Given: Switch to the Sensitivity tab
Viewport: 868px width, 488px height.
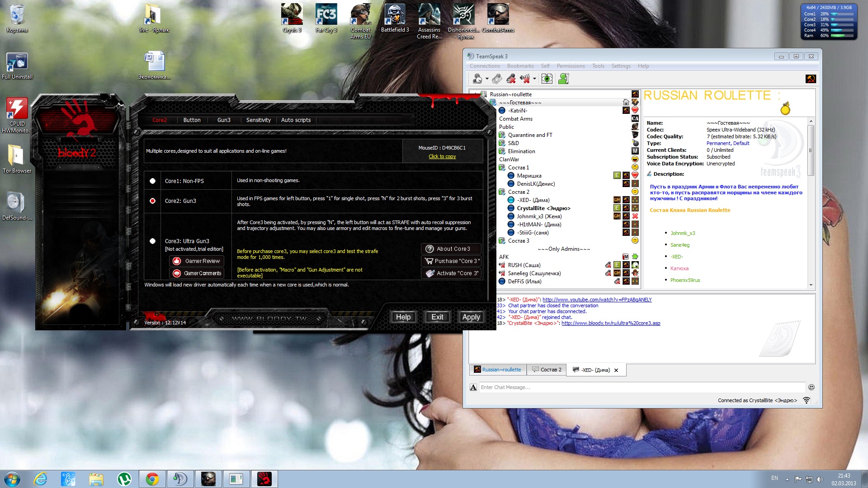Looking at the screenshot, I should (x=258, y=120).
